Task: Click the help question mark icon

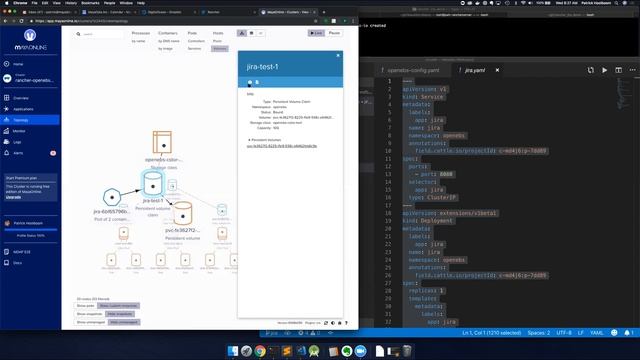Action: [x=346, y=323]
